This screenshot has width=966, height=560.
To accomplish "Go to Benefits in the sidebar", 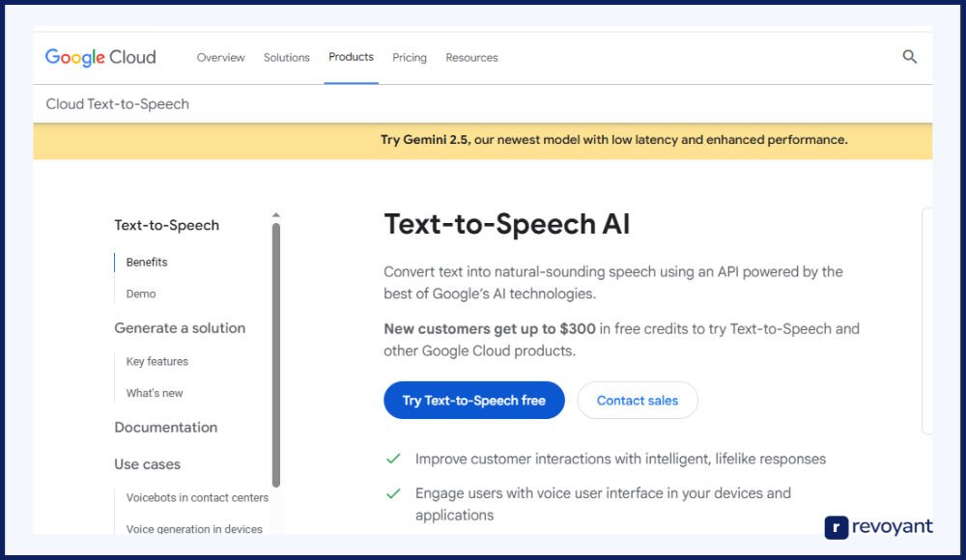I will tap(147, 263).
